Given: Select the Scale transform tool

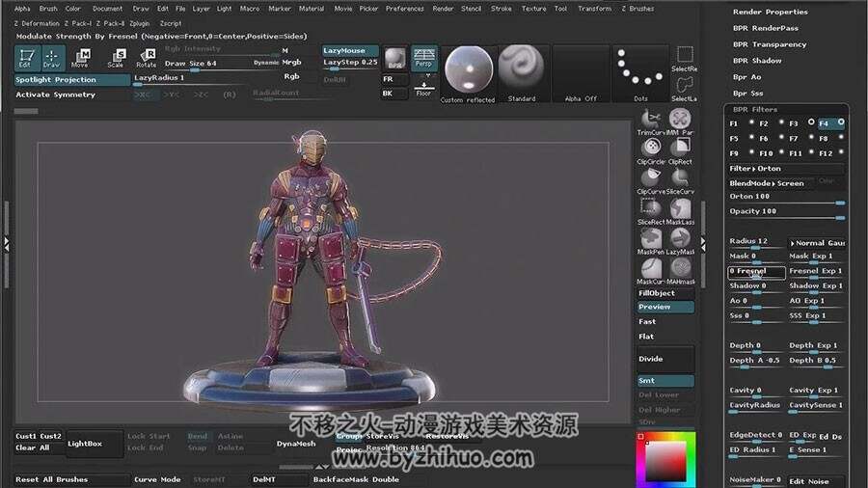Looking at the screenshot, I should pyautogui.click(x=116, y=58).
